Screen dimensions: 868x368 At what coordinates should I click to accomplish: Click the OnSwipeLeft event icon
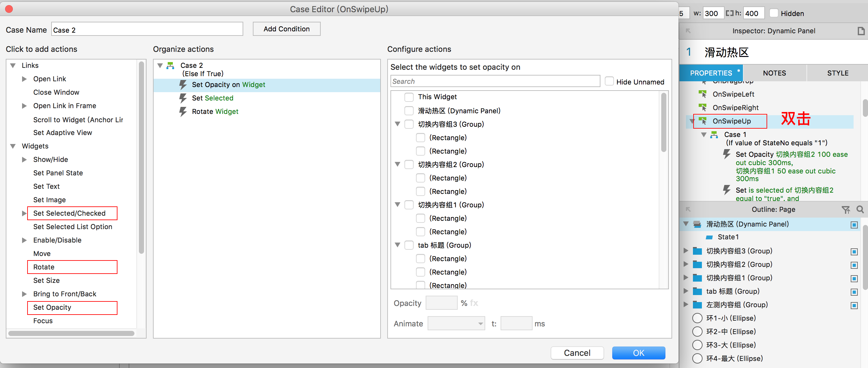pyautogui.click(x=703, y=94)
